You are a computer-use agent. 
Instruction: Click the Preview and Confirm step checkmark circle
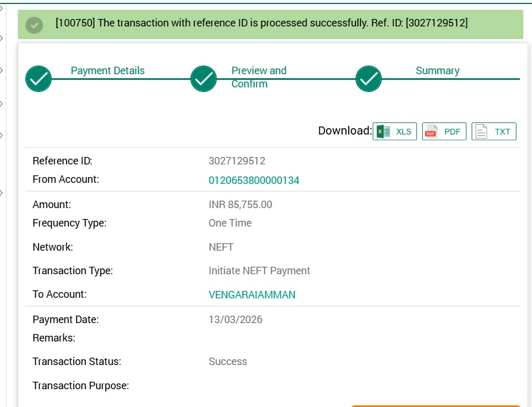(204, 79)
